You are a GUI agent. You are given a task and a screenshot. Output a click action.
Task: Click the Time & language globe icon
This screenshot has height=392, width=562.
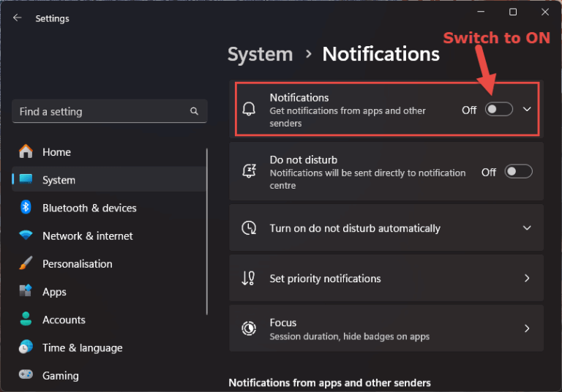click(x=26, y=347)
